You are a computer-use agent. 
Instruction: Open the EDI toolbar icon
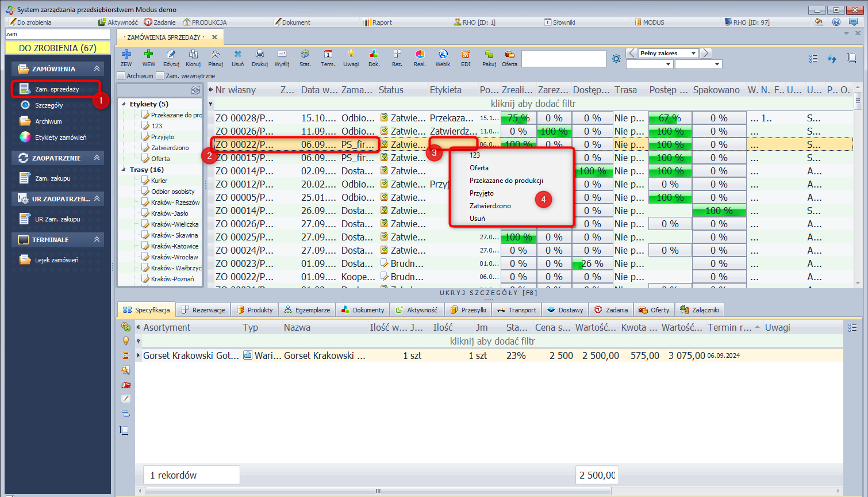466,58
